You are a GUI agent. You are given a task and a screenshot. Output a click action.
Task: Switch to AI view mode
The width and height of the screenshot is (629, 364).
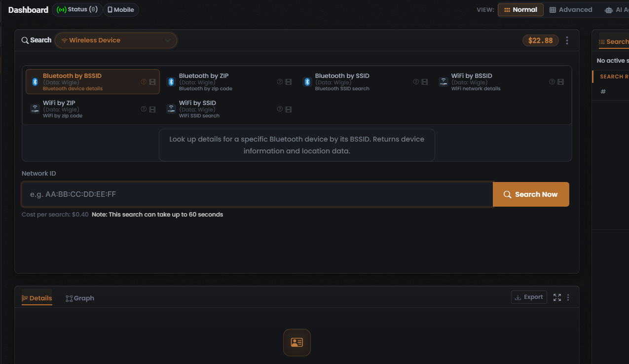pos(615,10)
